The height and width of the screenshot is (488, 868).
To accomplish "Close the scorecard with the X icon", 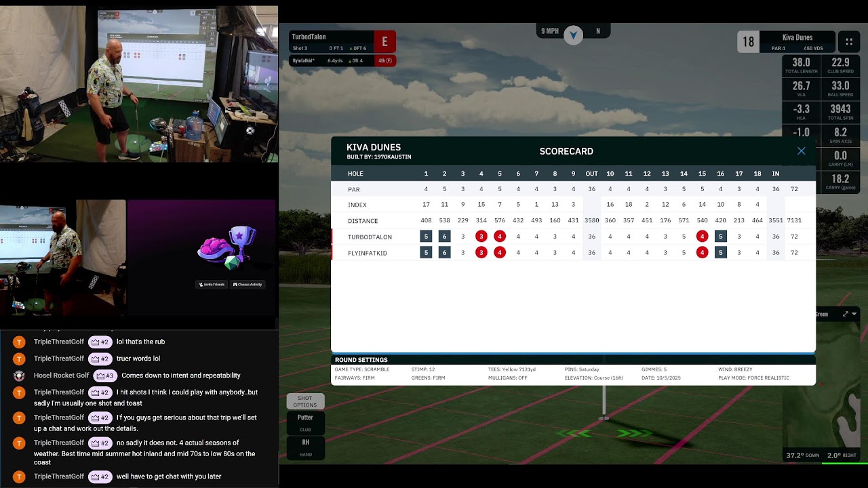I will click(x=801, y=151).
